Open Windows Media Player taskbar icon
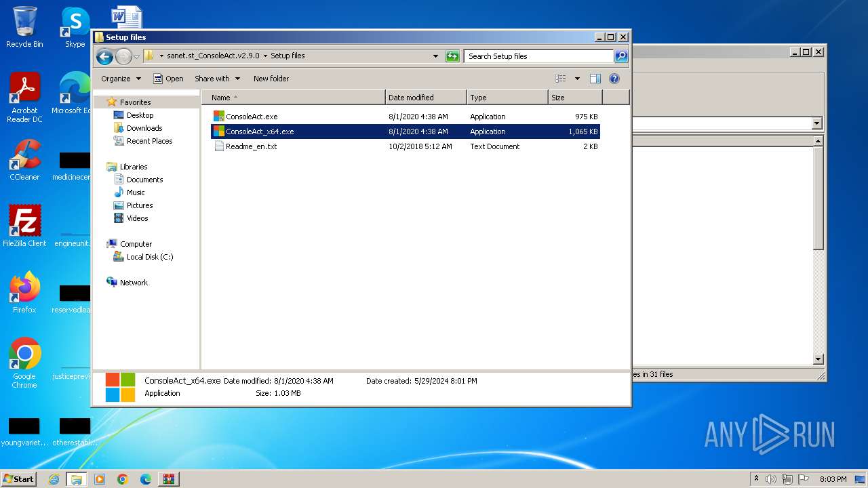868x488 pixels. click(100, 479)
